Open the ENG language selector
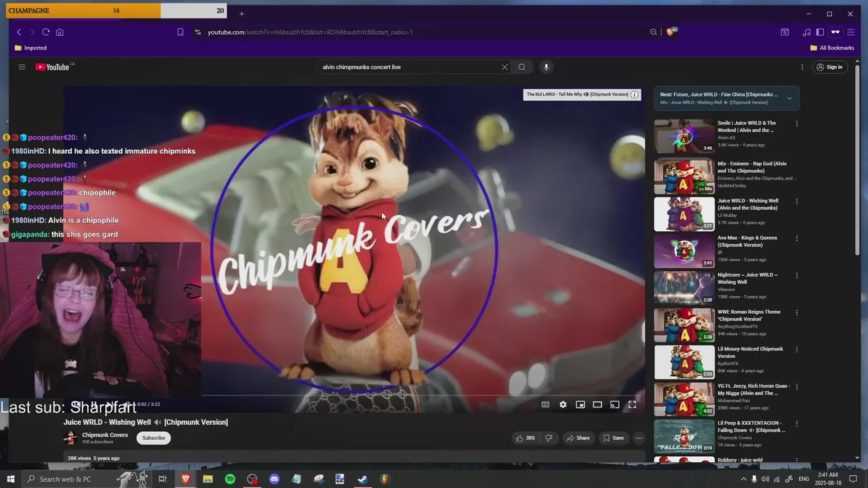Screen dimensions: 868x488 [x=804, y=479]
